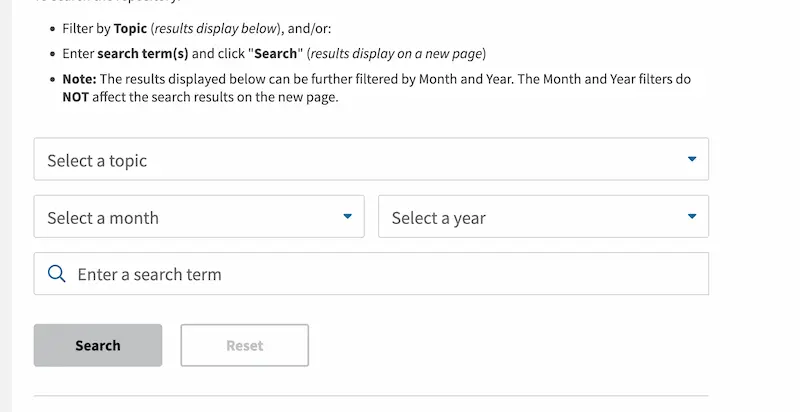Screen dimensions: 800x412
Task: Click the bold word Topic in instructions
Action: (130, 29)
